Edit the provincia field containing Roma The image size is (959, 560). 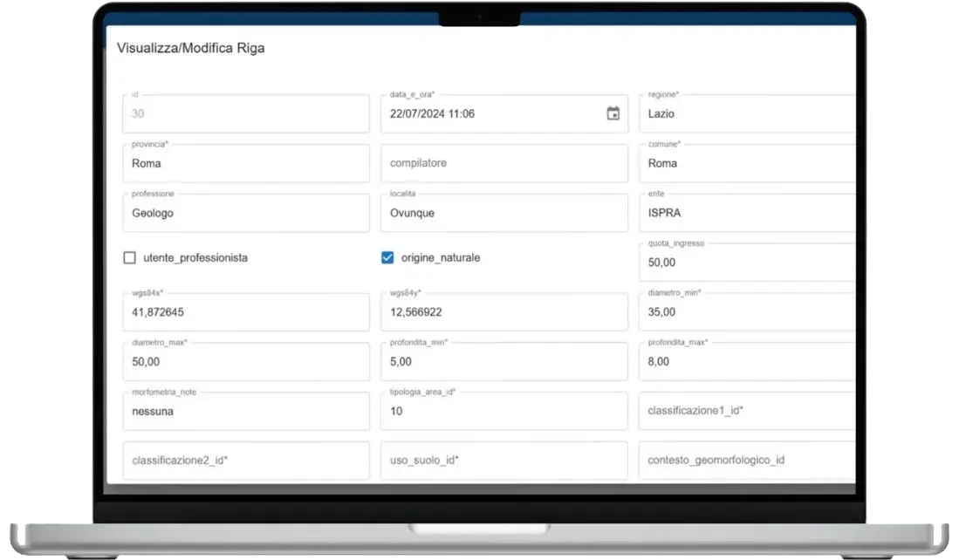click(x=246, y=163)
